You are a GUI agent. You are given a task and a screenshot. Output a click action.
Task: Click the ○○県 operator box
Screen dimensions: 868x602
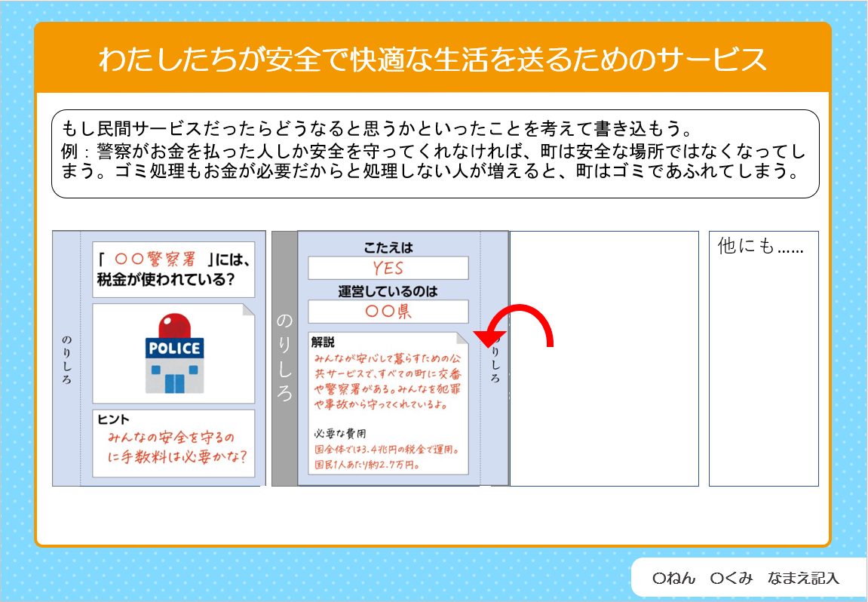pyautogui.click(x=388, y=312)
